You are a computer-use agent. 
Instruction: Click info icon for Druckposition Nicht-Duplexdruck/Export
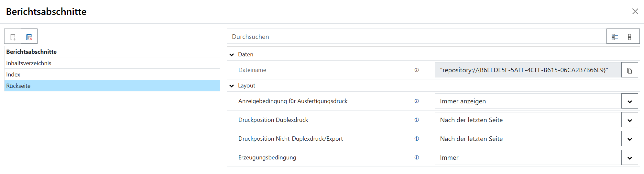tap(417, 139)
